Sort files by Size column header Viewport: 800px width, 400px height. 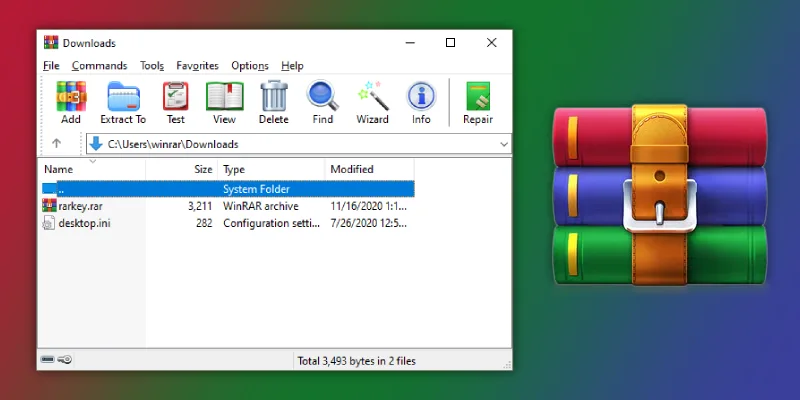coord(182,169)
